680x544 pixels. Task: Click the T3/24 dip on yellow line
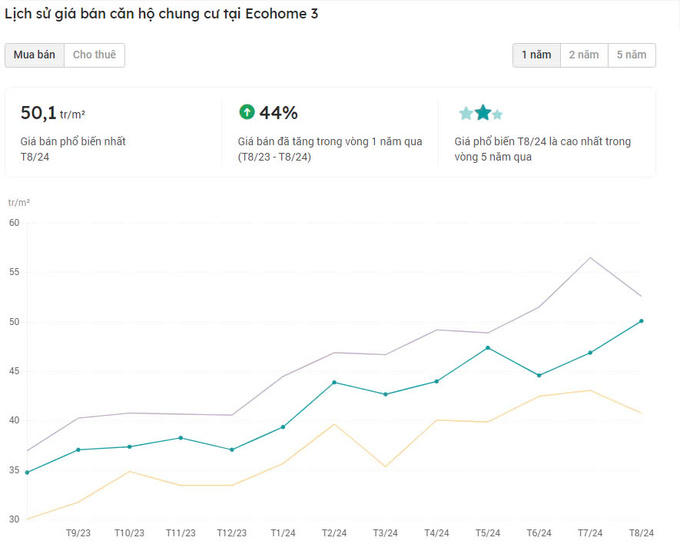coord(385,467)
